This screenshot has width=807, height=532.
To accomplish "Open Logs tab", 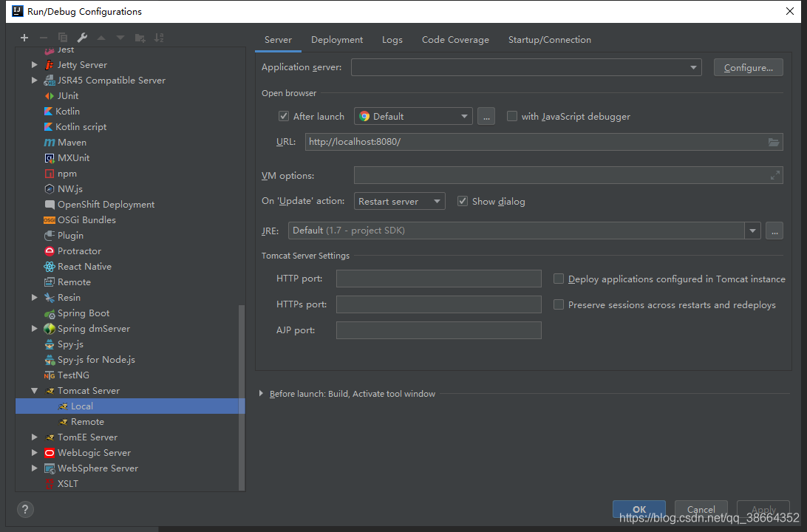I will point(392,40).
